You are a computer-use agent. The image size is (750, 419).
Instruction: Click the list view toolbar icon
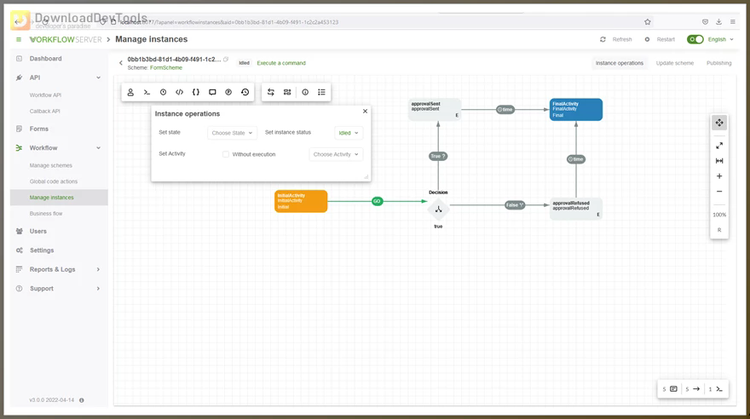(x=321, y=92)
